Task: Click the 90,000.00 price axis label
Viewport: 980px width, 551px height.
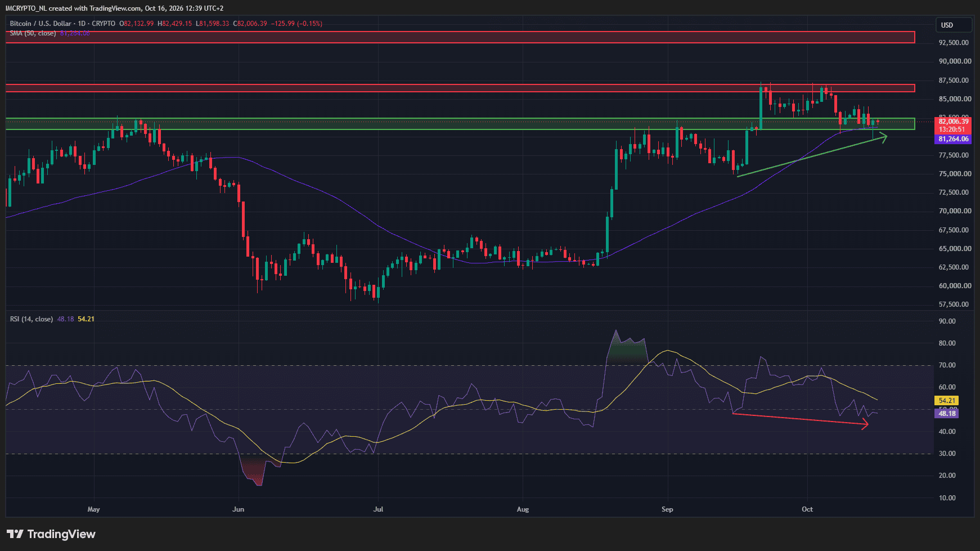Action: [955, 61]
